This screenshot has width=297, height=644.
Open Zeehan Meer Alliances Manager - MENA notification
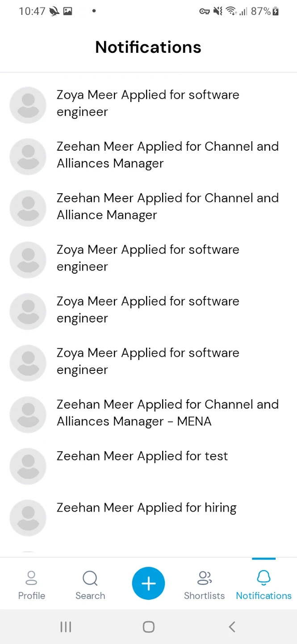point(148,414)
